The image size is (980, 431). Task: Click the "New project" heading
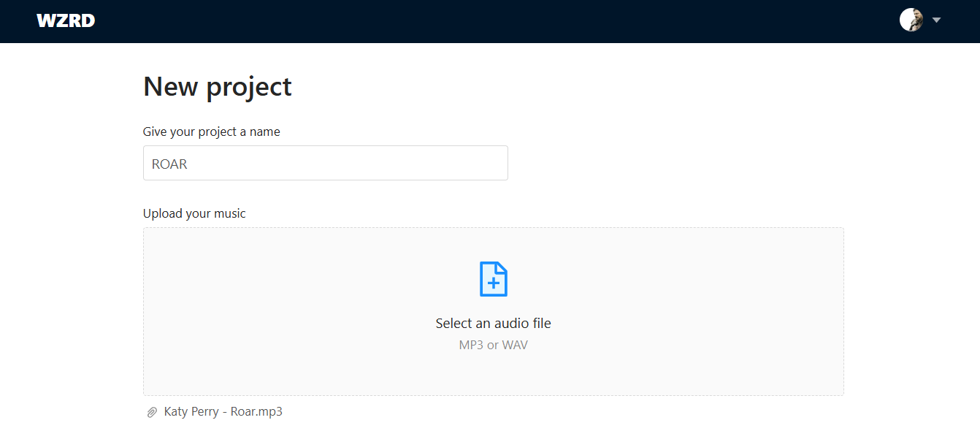click(217, 86)
